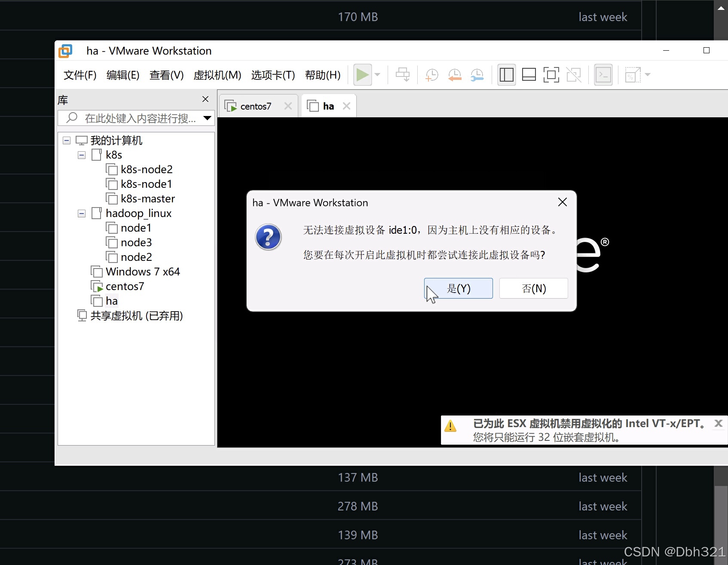Screen dimensions: 728x565
Task: Select 我的计算机 in the library tree
Action: tap(116, 140)
